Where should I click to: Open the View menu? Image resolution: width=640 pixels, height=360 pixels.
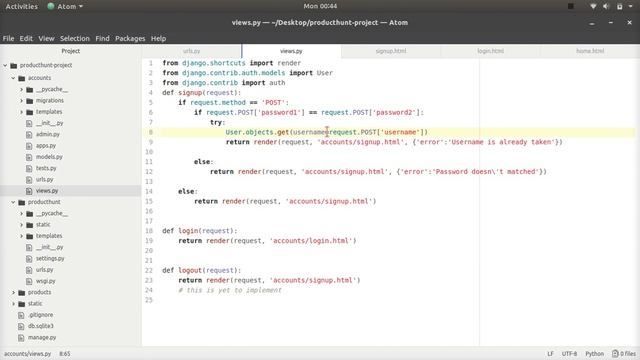pyautogui.click(x=47, y=38)
